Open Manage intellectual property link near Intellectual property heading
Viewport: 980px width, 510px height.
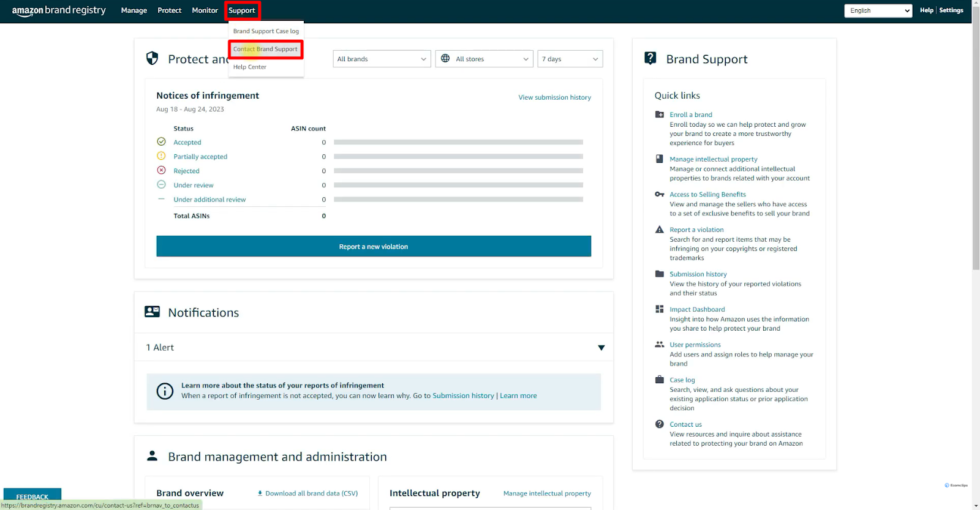click(547, 493)
